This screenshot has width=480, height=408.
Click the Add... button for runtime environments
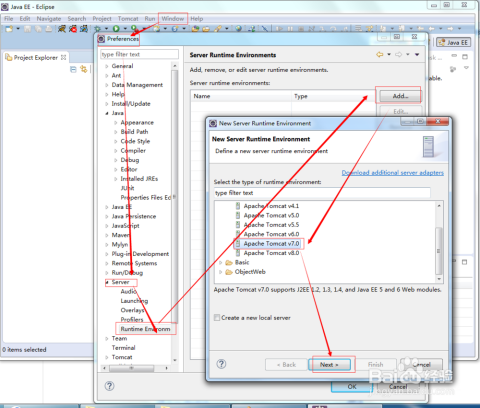point(400,96)
